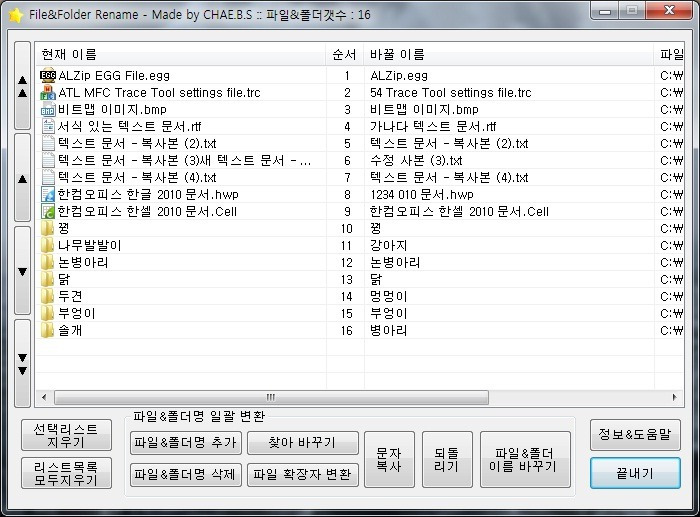Select new name 병아리
The height and width of the screenshot is (517, 700).
(388, 330)
